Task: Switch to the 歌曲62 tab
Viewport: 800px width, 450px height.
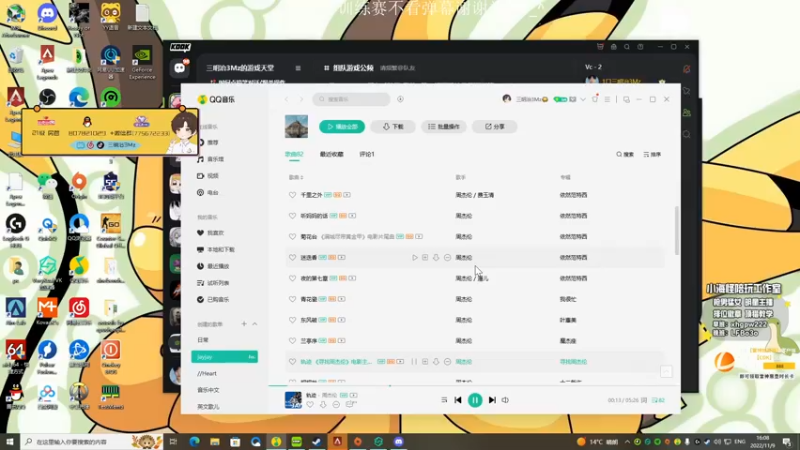Action: [294, 154]
